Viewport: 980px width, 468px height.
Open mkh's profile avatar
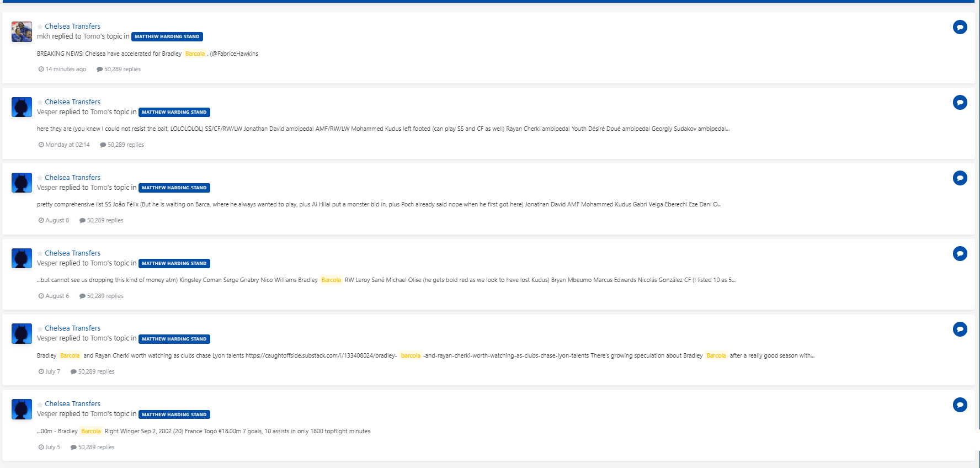pos(22,32)
